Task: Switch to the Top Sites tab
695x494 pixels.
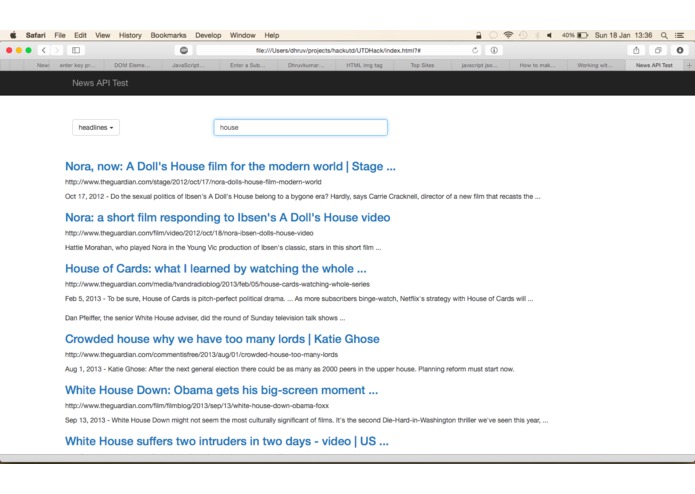Action: [x=422, y=65]
